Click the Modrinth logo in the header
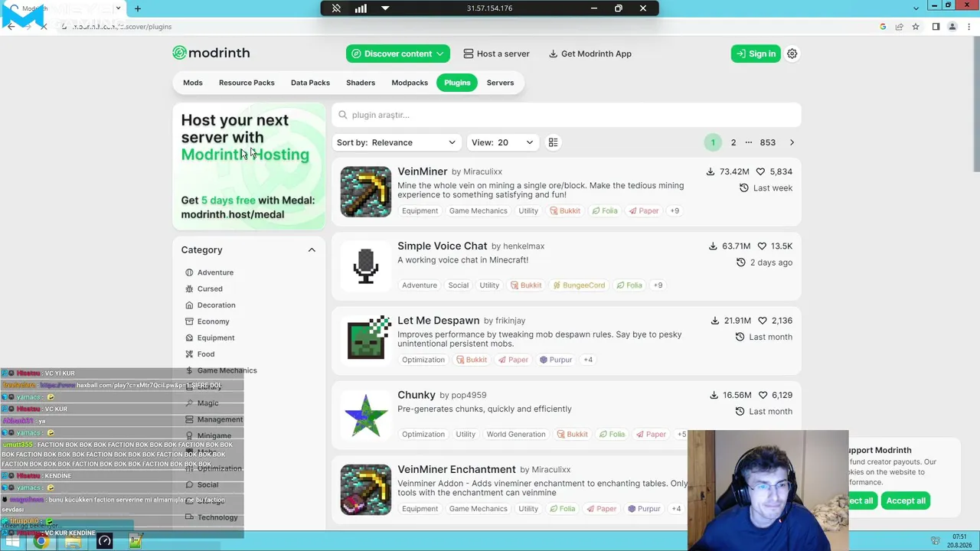 click(211, 53)
